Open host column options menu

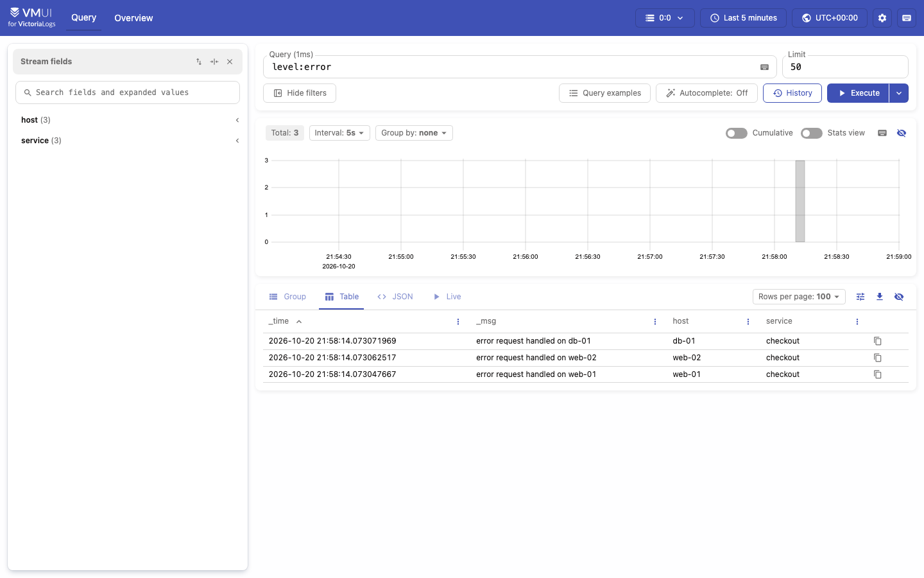pyautogui.click(x=748, y=322)
